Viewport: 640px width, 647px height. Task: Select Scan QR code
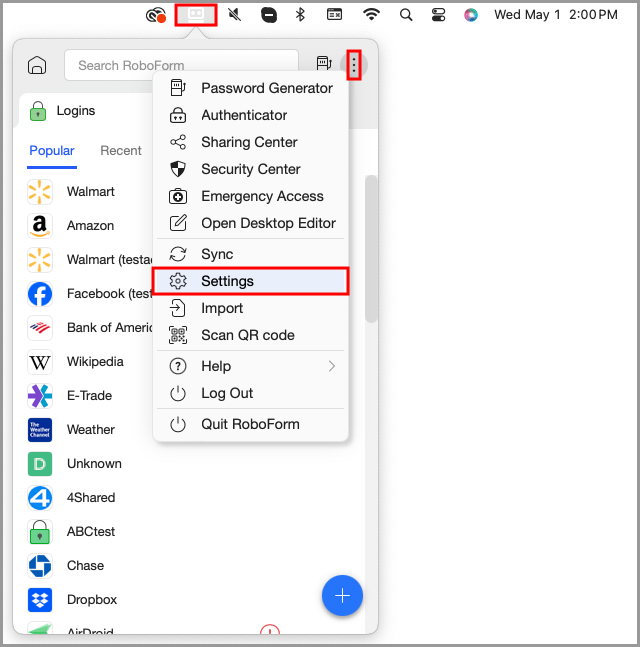(x=250, y=335)
